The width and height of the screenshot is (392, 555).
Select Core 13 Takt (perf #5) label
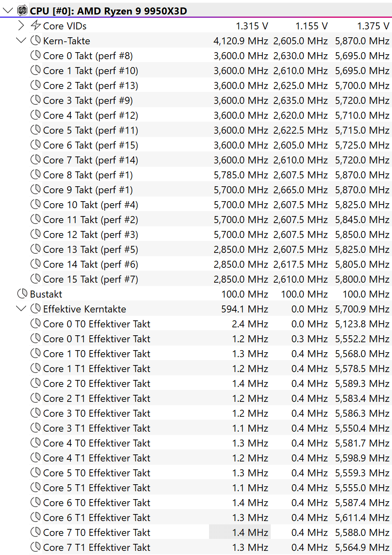tap(90, 250)
